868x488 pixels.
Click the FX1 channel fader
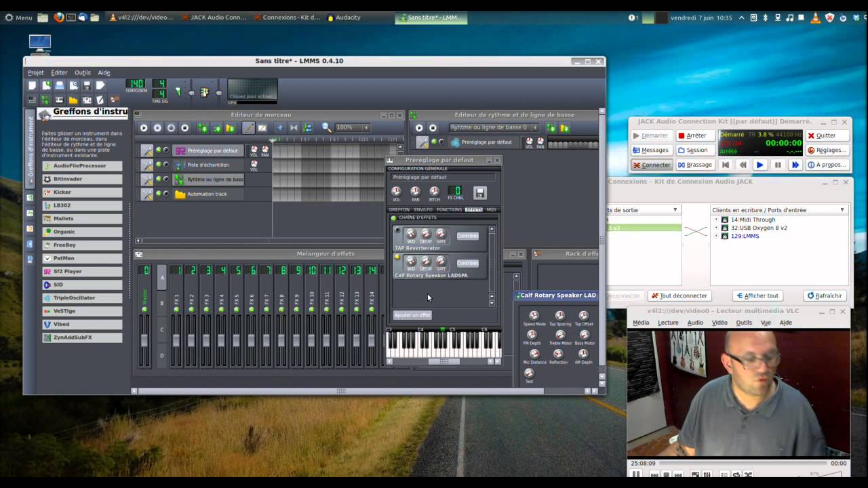[x=176, y=340]
